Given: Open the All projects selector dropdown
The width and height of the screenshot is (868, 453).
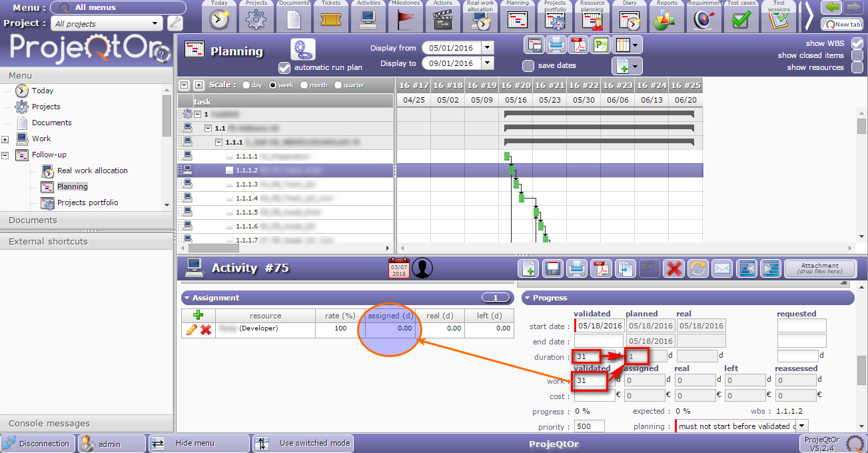Looking at the screenshot, I should (155, 24).
